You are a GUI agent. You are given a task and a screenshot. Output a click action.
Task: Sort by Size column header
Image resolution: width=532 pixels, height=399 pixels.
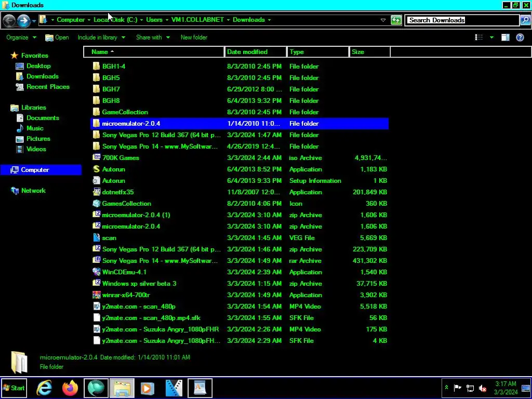[369, 52]
